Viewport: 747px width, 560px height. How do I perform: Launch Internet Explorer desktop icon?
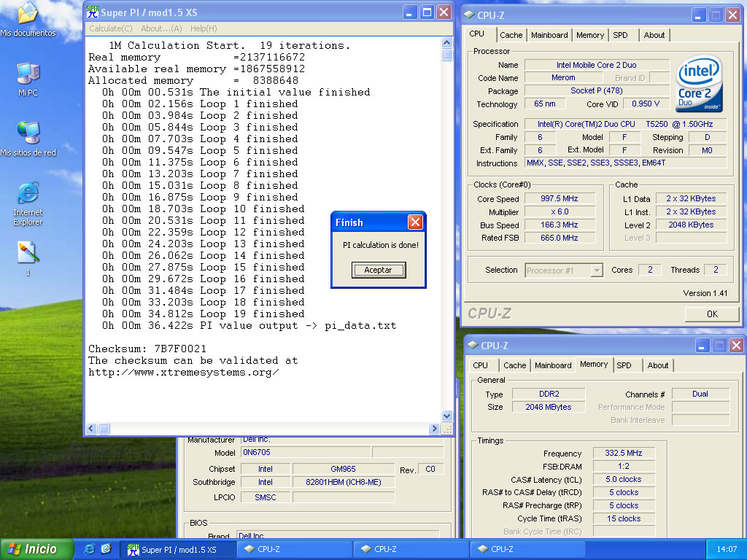click(x=28, y=203)
